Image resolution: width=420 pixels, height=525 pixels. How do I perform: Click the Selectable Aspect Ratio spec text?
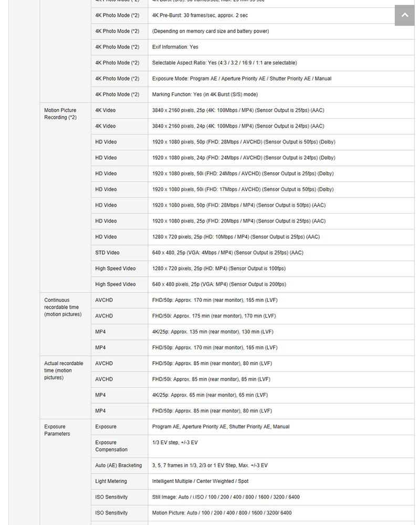coord(224,62)
